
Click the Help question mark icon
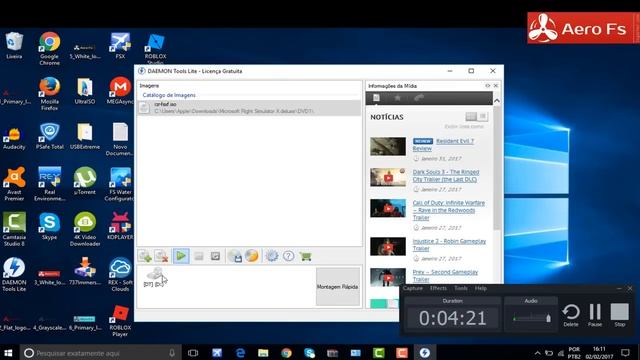click(288, 256)
